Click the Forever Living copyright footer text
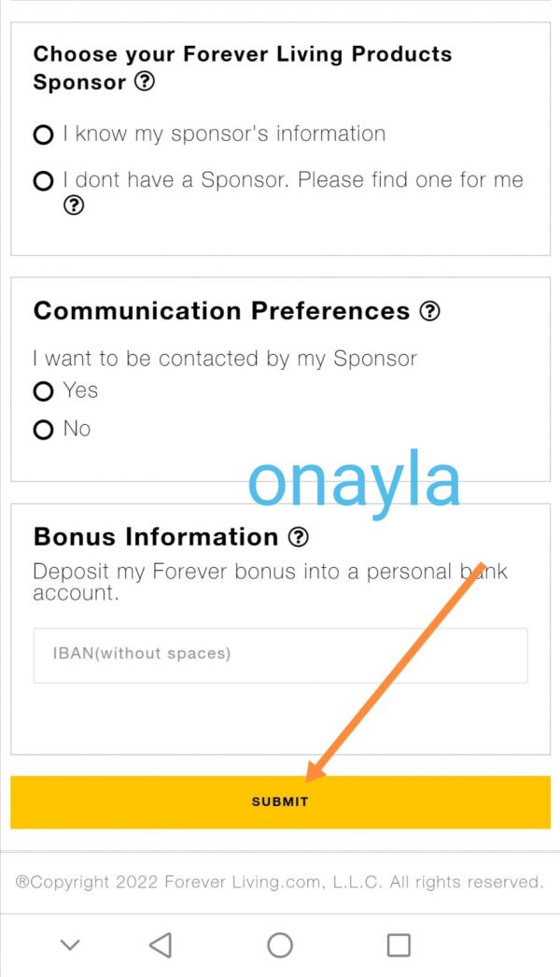Screen dimensions: 560x977 280,882
